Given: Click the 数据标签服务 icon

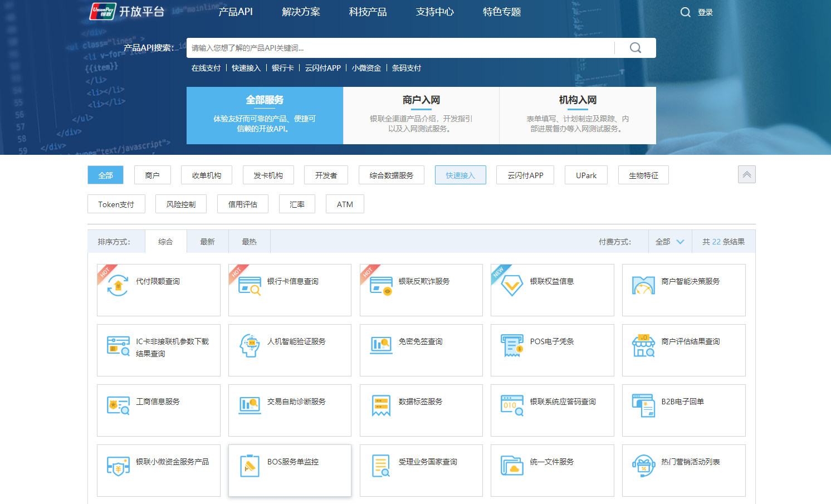Looking at the screenshot, I should tap(381, 406).
